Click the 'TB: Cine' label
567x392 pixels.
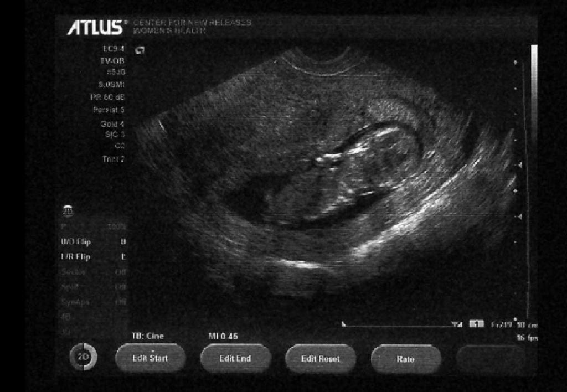pos(148,336)
